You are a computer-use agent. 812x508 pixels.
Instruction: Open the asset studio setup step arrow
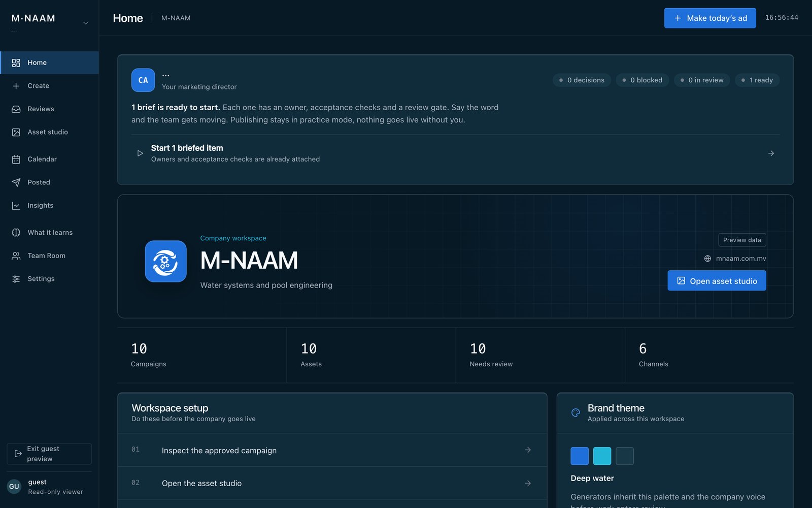click(528, 483)
